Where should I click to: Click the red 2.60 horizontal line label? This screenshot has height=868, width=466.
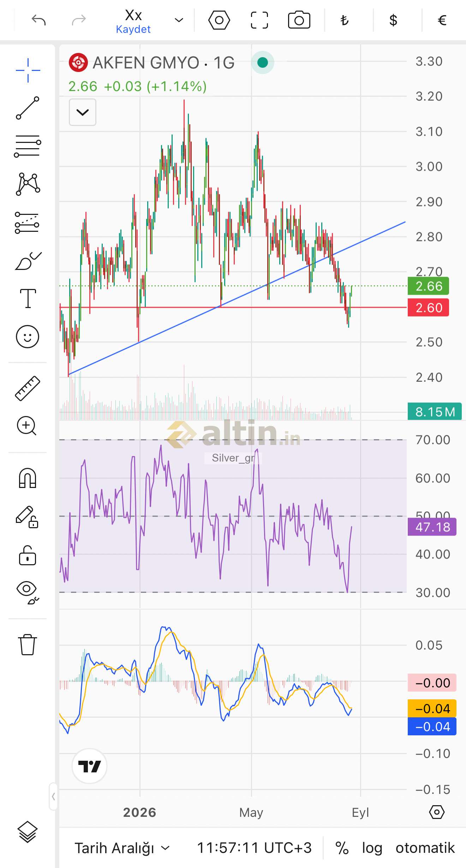point(428,308)
